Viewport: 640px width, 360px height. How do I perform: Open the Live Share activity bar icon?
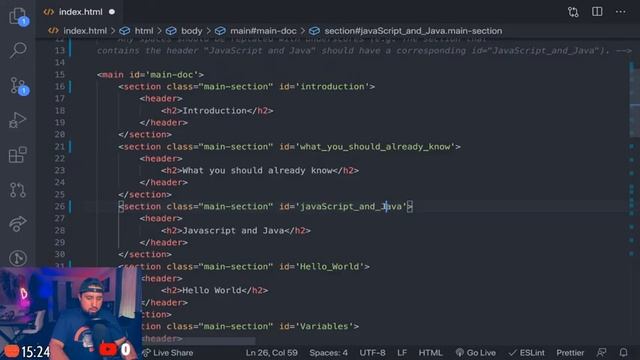pyautogui.click(x=18, y=224)
